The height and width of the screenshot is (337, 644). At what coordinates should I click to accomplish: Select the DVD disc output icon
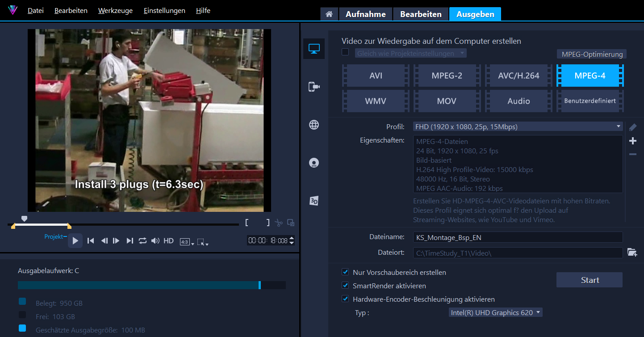pos(314,163)
